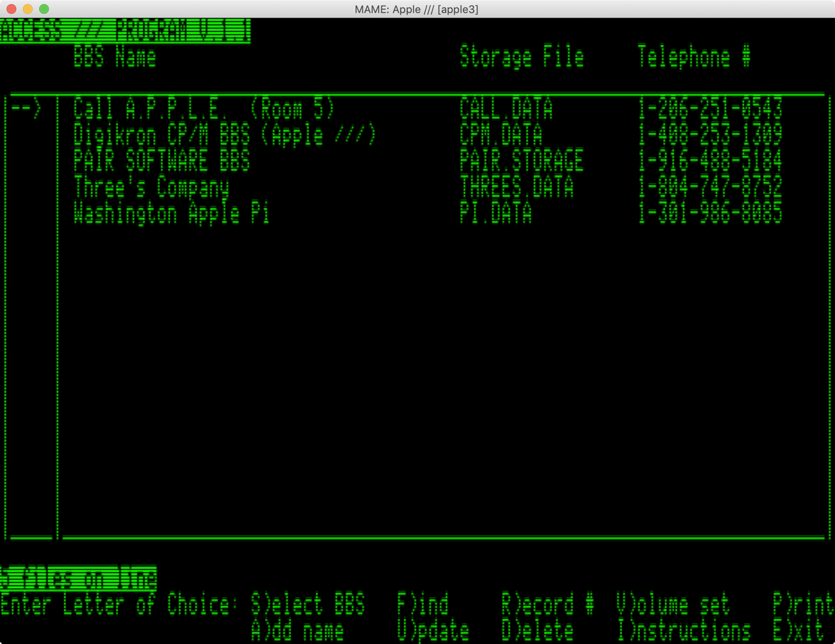This screenshot has width=835, height=644.
Task: Click telephone number 1-804-747-8752
Action: [x=710, y=187]
